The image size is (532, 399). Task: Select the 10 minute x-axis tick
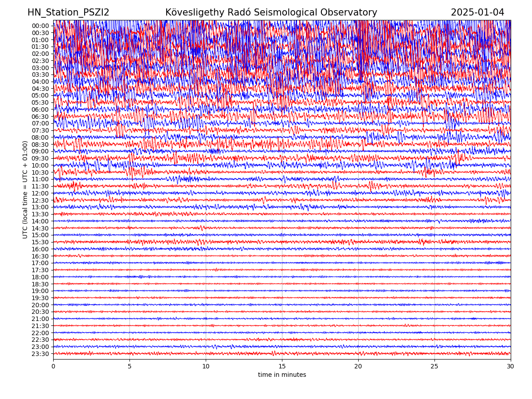click(206, 366)
